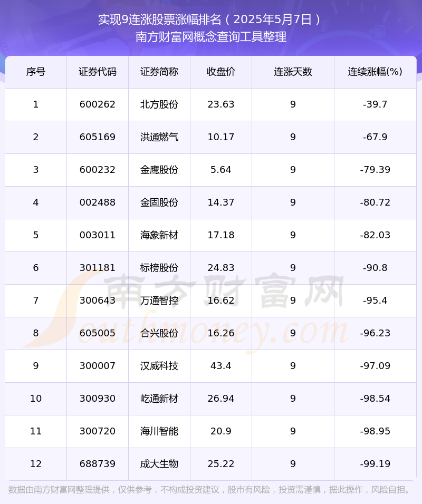Select stock name 屹通新材

pyautogui.click(x=159, y=399)
